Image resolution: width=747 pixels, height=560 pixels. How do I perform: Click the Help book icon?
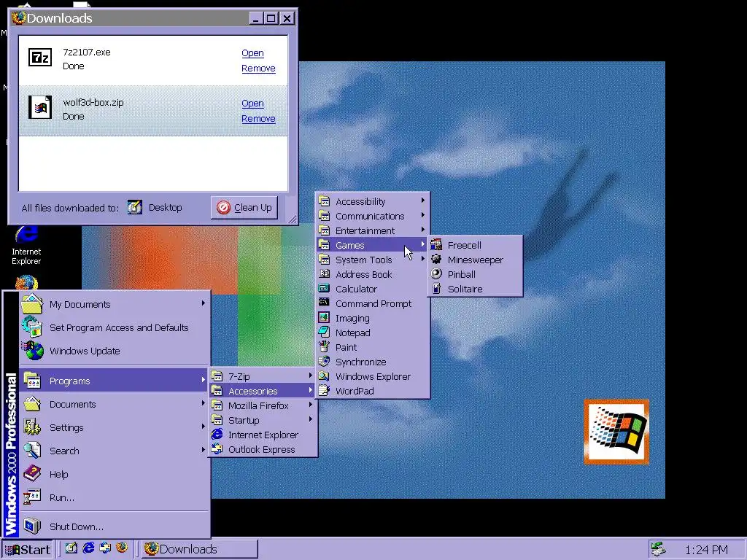tap(32, 473)
